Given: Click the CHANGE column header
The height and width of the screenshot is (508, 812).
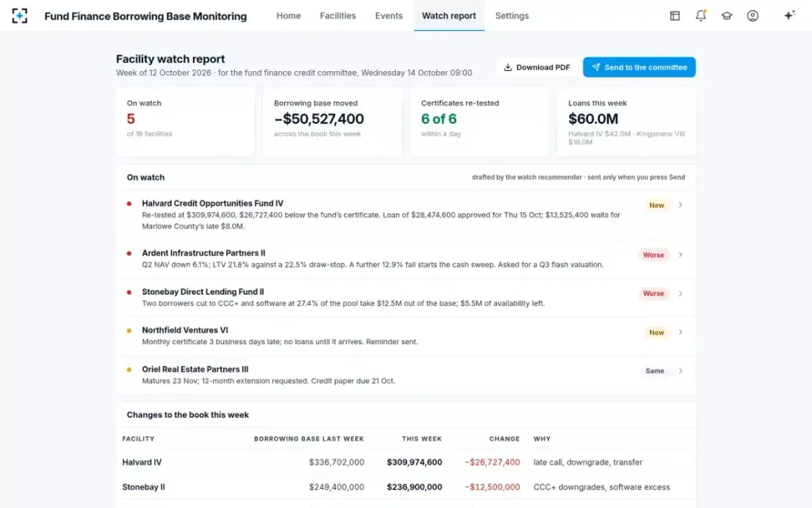Looking at the screenshot, I should coord(505,439).
